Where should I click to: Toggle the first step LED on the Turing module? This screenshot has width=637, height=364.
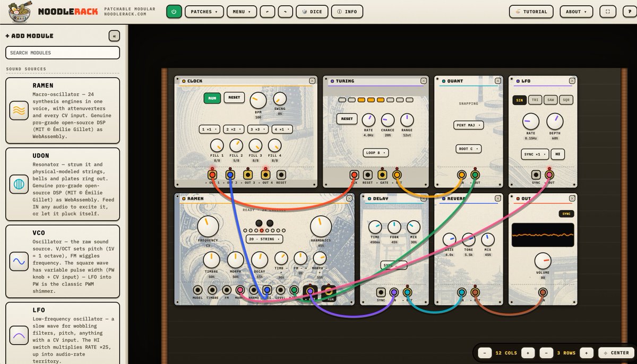pyautogui.click(x=342, y=100)
